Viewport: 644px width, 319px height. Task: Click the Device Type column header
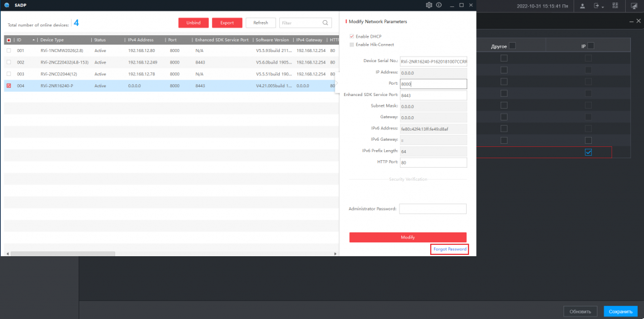(52, 40)
